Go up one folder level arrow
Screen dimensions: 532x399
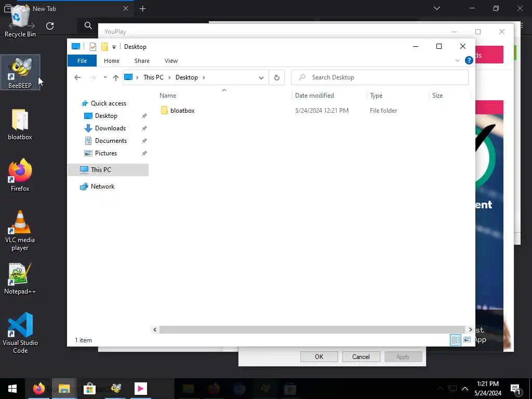point(116,77)
